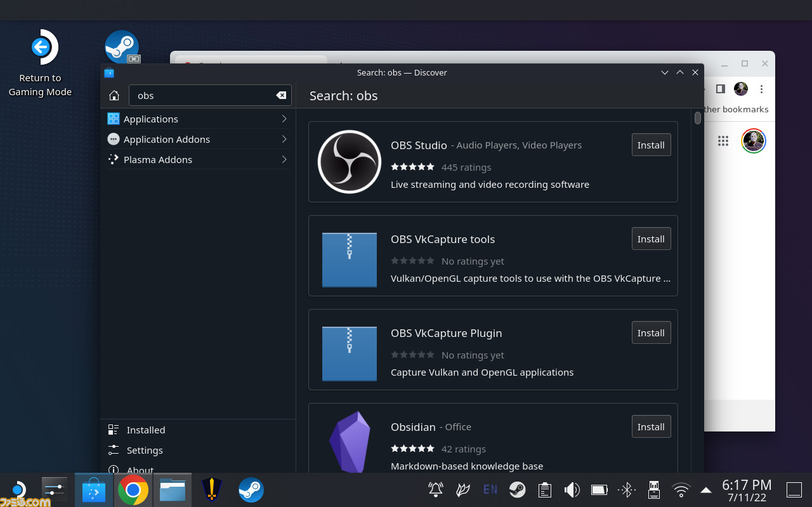Open the OBS Studio title text
This screenshot has height=507, width=812.
419,145
